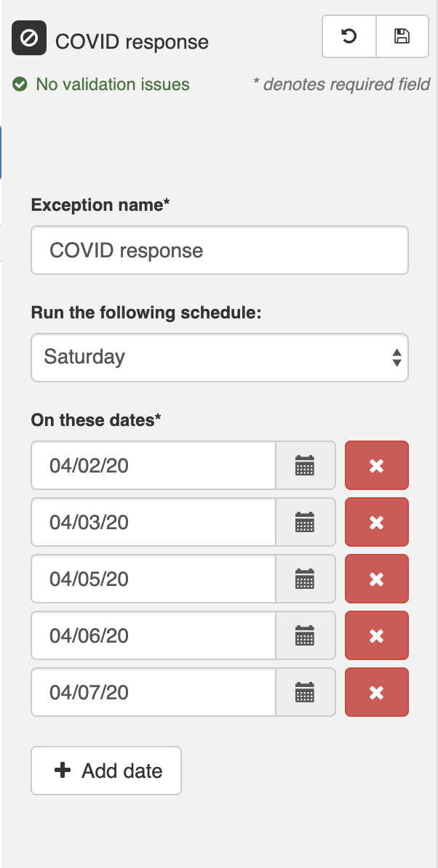The image size is (438, 868).
Task: Click the exception type icon beside title
Action: point(29,39)
